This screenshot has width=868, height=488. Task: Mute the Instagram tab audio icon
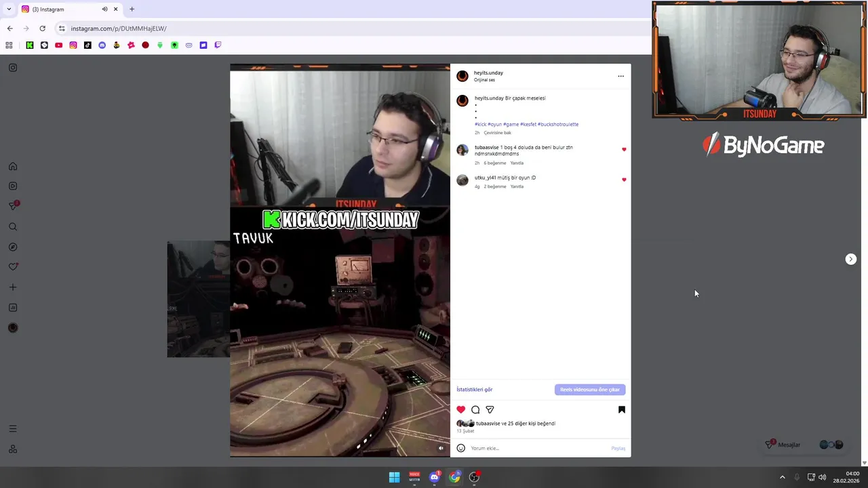[104, 9]
